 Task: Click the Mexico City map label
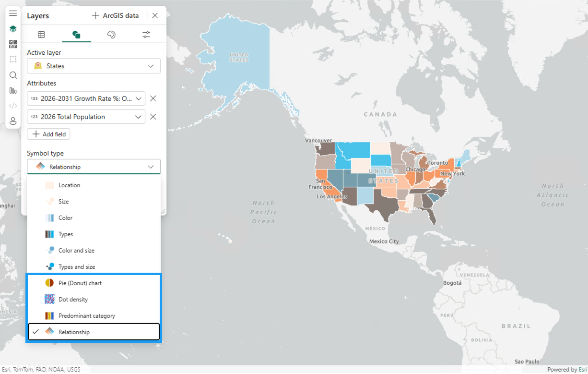coord(384,241)
